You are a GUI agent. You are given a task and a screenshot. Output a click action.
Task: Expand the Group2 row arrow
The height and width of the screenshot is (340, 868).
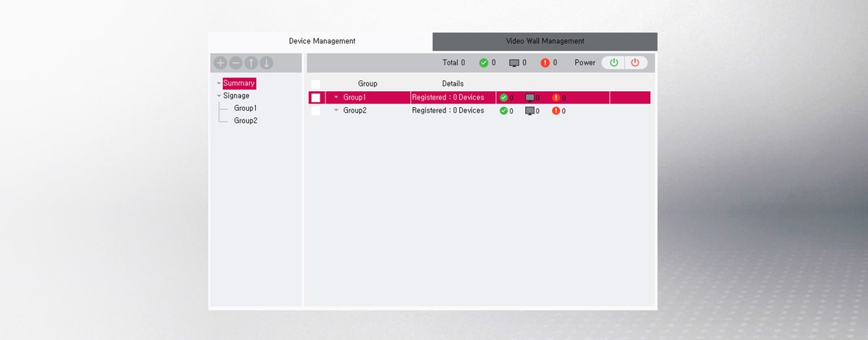[x=336, y=111]
